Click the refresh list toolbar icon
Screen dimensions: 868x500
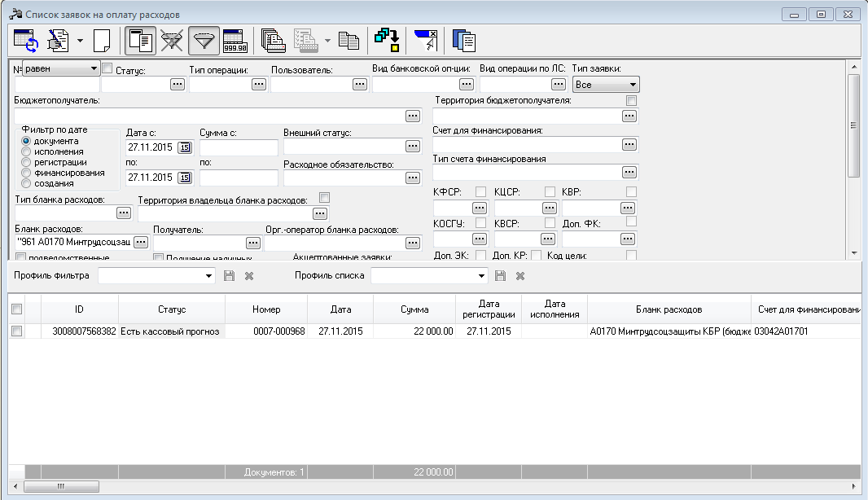click(x=26, y=41)
